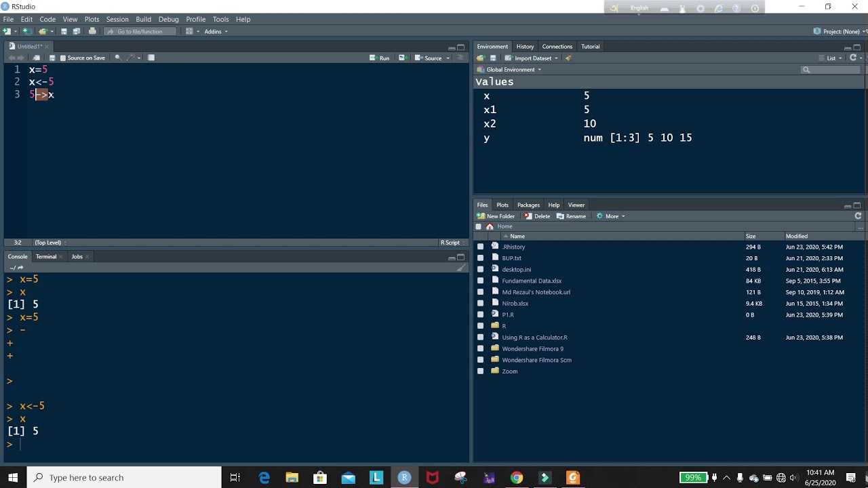Image resolution: width=868 pixels, height=488 pixels.
Task: Open the Code menu
Action: point(47,19)
